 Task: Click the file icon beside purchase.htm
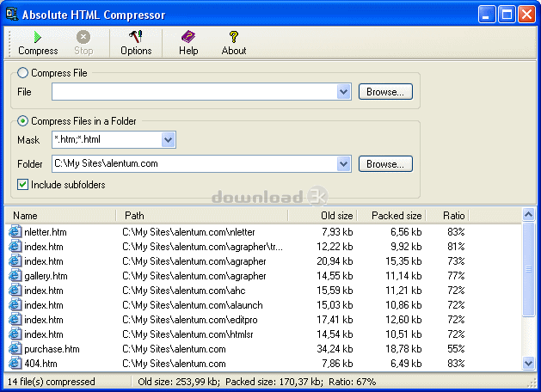(15, 348)
